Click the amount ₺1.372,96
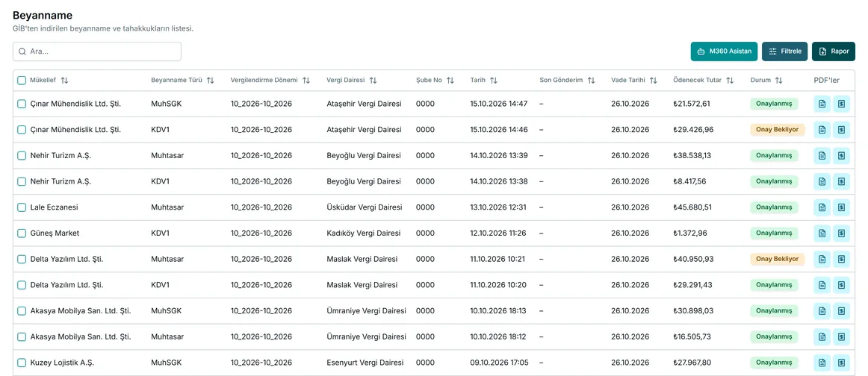Screen dimensions: 868x376 coord(690,234)
